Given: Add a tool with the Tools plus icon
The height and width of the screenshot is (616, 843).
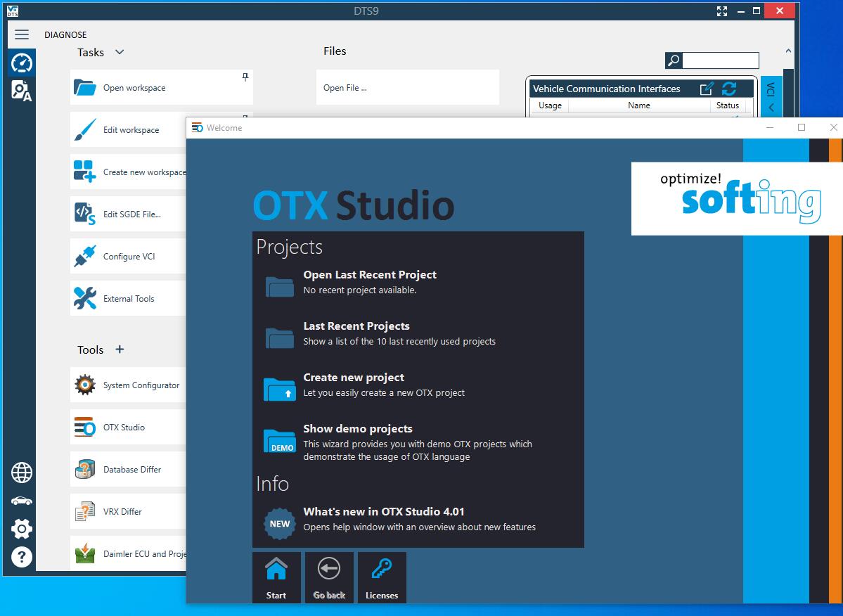Looking at the screenshot, I should click(120, 349).
